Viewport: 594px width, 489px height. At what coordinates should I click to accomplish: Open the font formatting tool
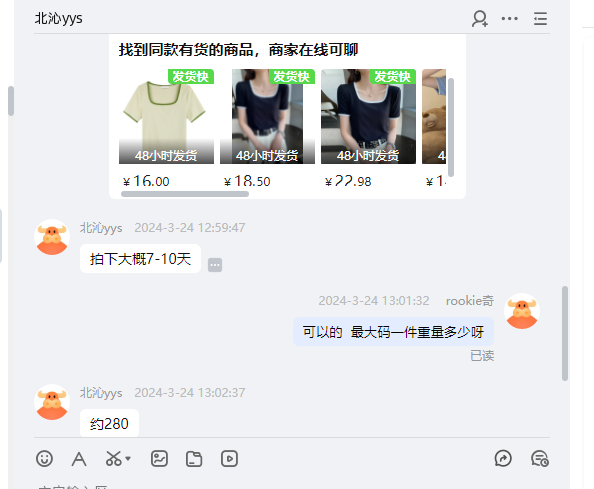[x=79, y=459]
